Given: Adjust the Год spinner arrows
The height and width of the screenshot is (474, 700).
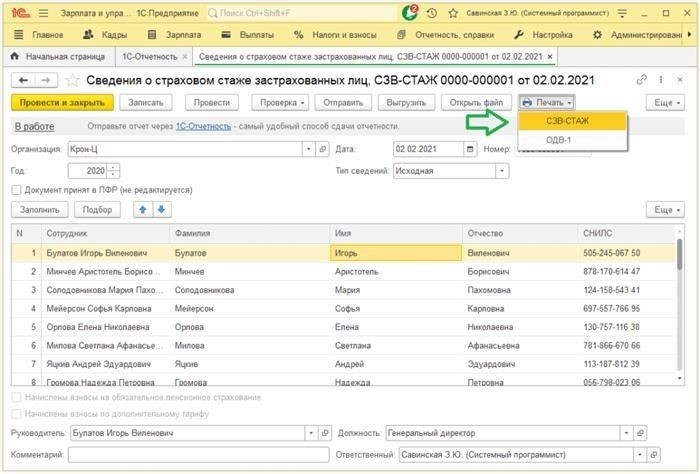Looking at the screenshot, I should [x=114, y=171].
